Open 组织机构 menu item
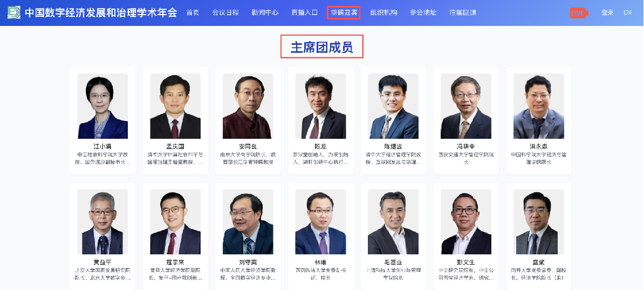The height and width of the screenshot is (290, 644). click(383, 12)
